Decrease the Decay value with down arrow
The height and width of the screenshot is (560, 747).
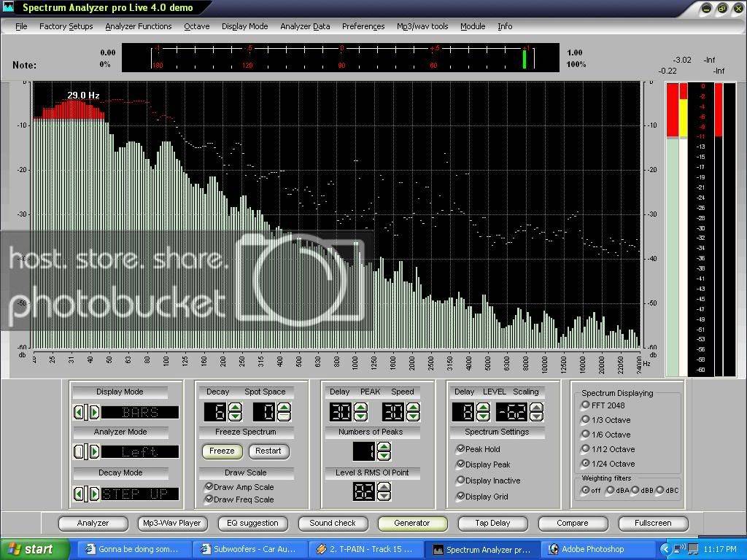click(x=236, y=416)
